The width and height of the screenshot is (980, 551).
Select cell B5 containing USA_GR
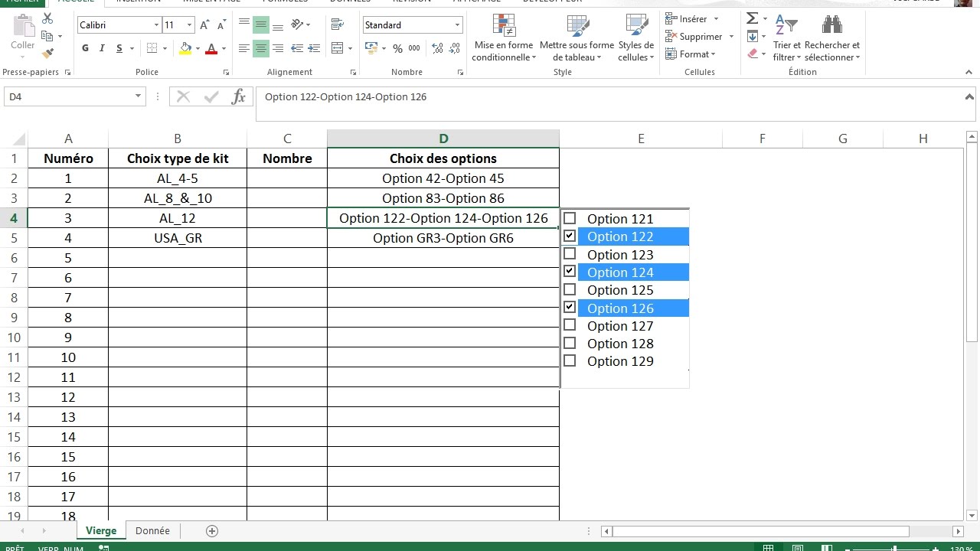(178, 238)
